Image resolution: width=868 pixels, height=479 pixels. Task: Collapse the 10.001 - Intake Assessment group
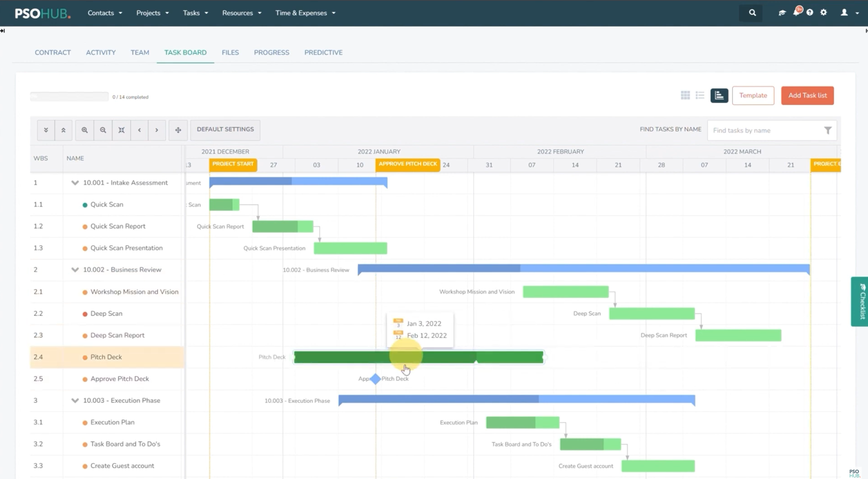click(75, 182)
